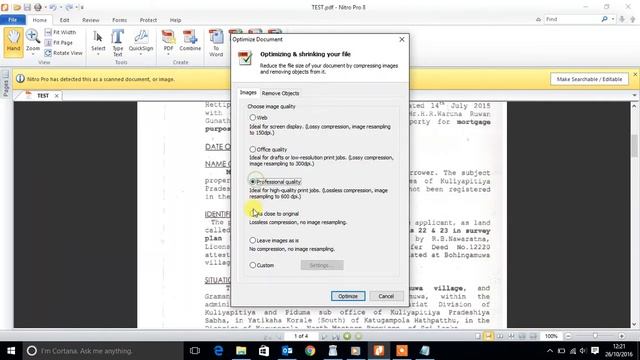Open Outlook from taskbar
Viewport: 640px width, 360px height.
pos(287,351)
